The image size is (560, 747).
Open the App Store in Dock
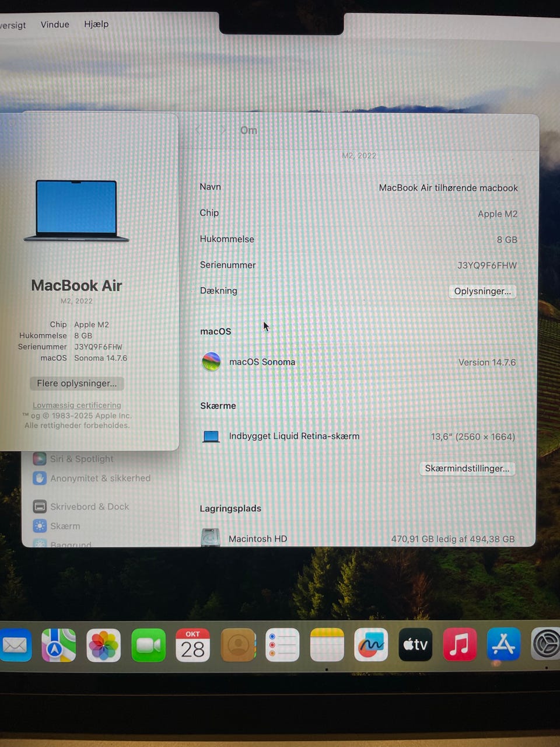tap(503, 645)
